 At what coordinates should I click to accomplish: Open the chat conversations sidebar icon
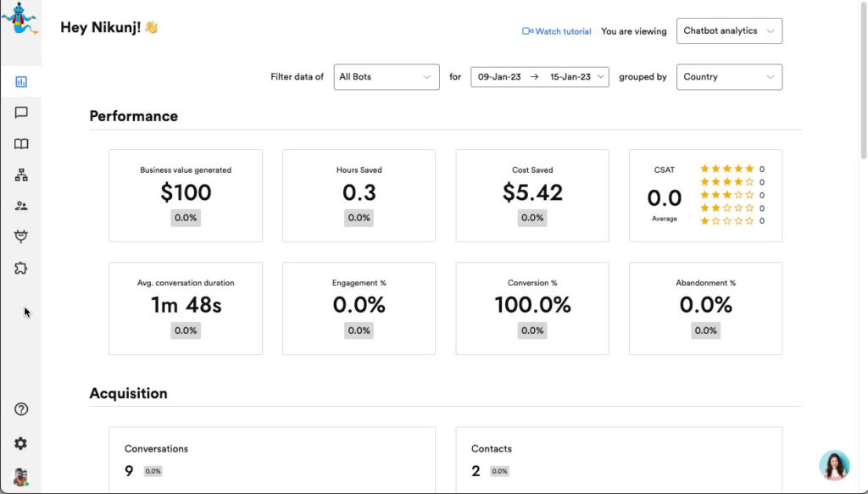click(21, 113)
